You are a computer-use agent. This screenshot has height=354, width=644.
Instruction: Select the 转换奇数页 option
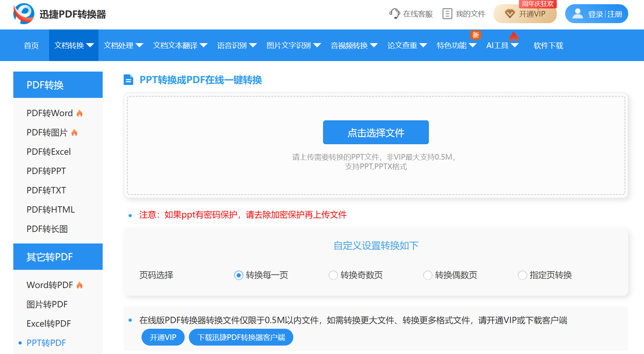click(333, 275)
